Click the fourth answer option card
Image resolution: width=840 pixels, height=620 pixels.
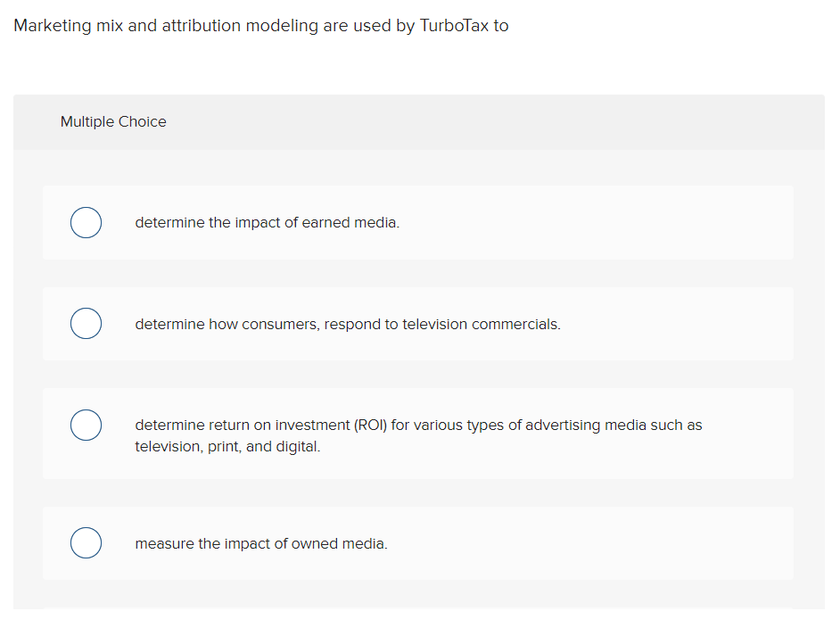point(418,542)
